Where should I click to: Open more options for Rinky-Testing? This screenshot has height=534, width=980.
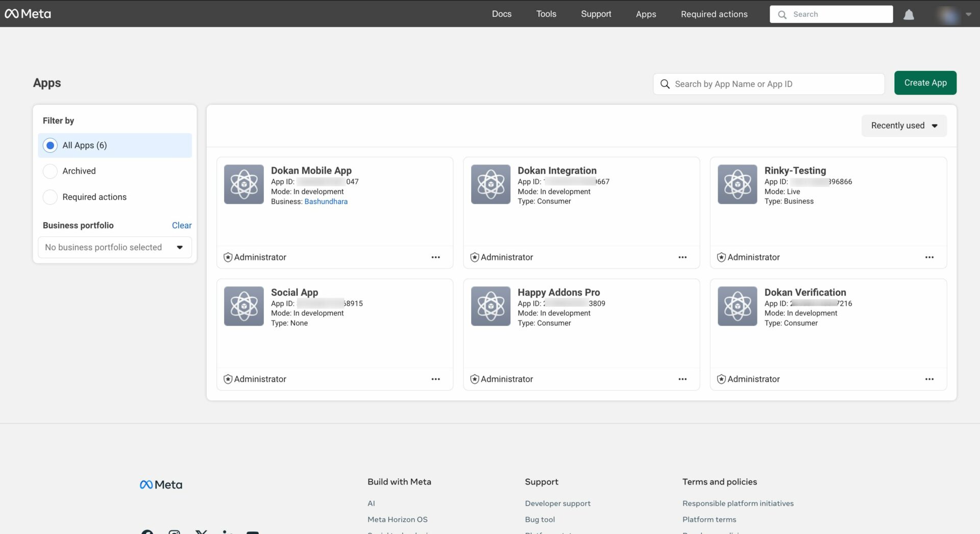click(x=929, y=257)
